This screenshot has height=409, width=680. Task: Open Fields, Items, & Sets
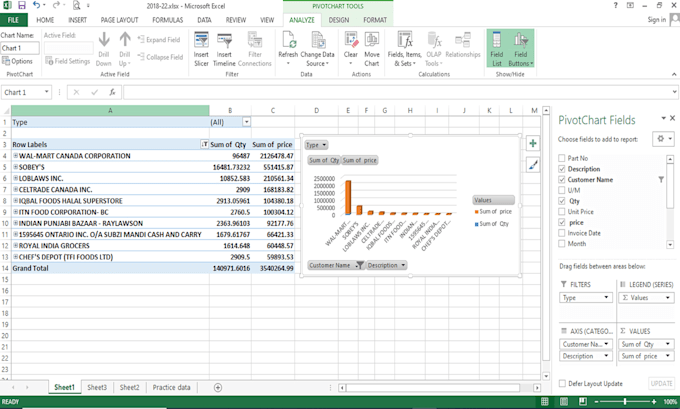coord(405,49)
